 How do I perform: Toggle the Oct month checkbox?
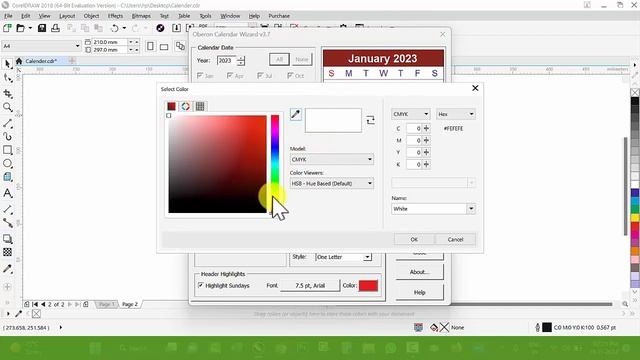[x=290, y=76]
